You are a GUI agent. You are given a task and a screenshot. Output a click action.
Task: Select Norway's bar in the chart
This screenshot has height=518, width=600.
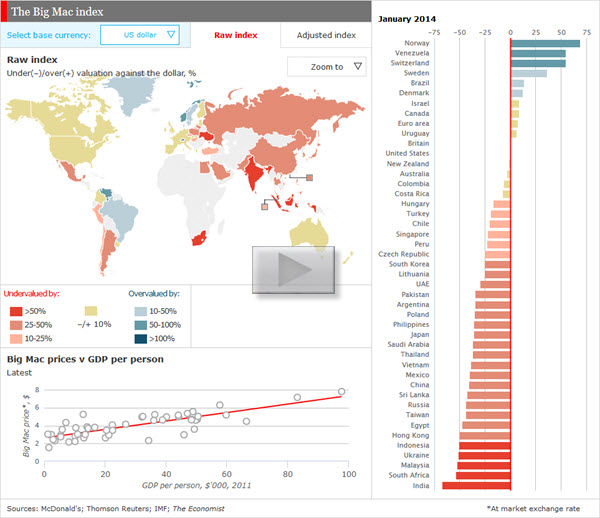tap(545, 42)
